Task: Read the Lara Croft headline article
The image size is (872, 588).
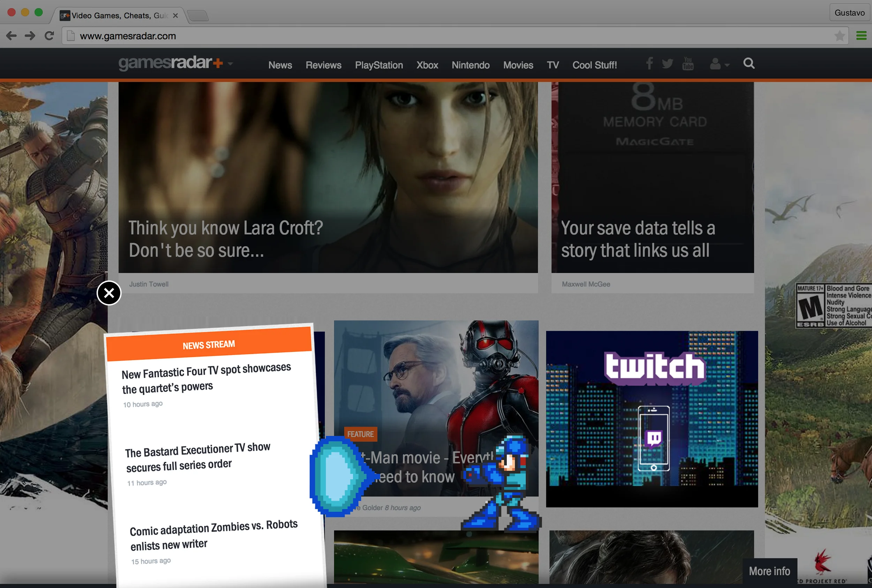Action: click(226, 239)
